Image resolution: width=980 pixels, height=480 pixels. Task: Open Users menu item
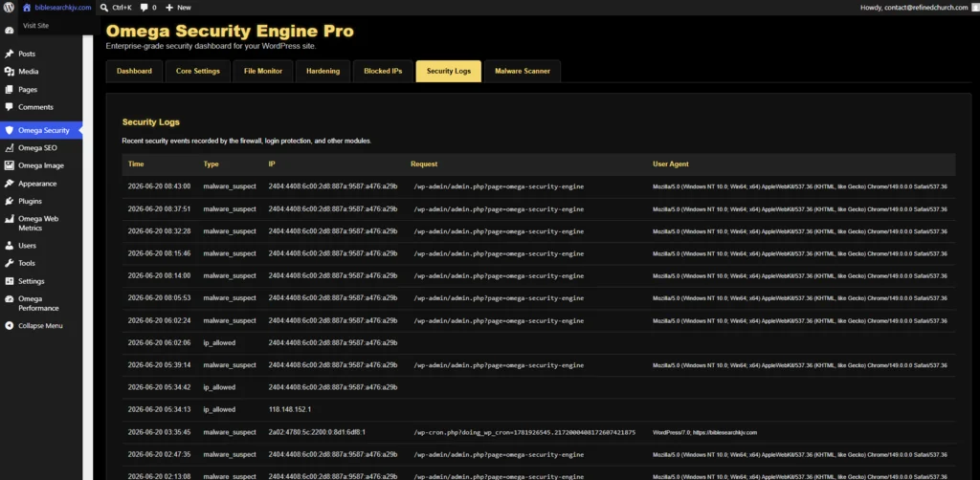coord(27,246)
